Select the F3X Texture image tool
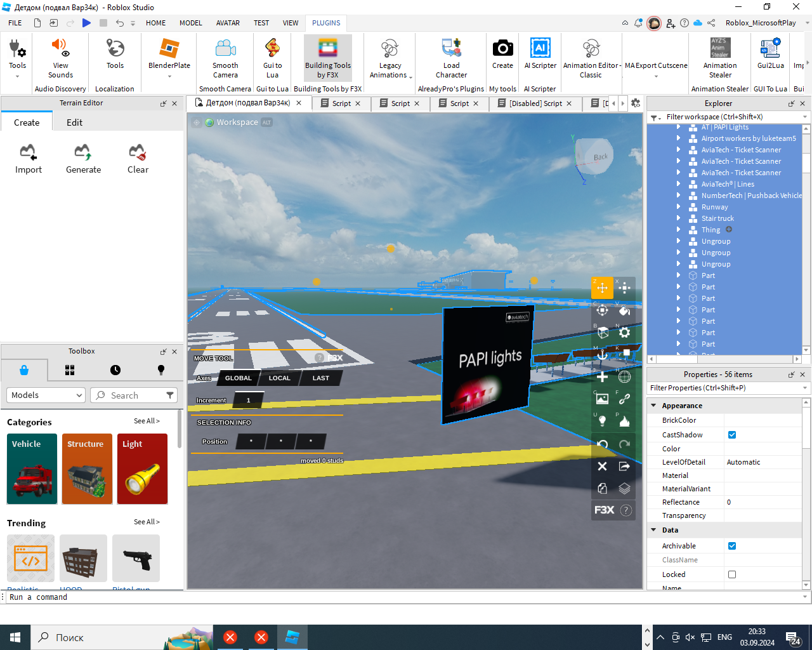This screenshot has height=650, width=812. pos(602,399)
